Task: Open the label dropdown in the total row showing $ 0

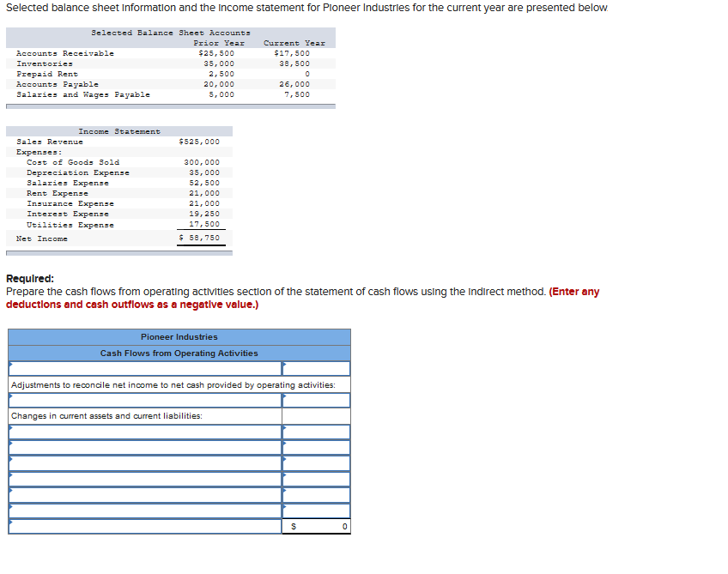Action: (145, 526)
